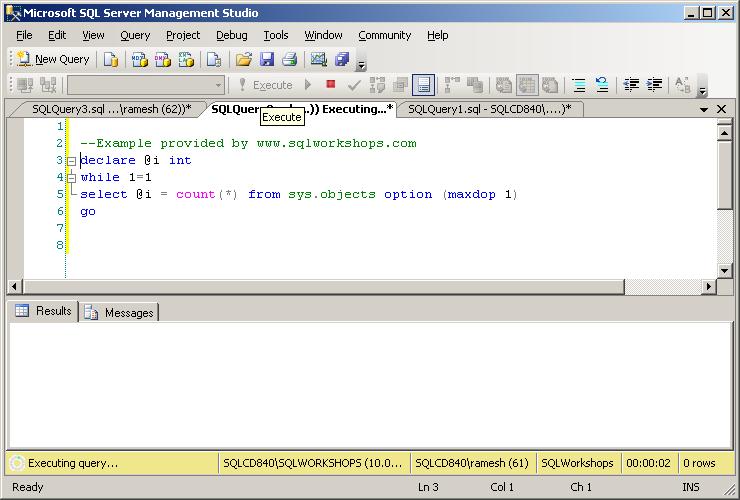Click the 00:00:02 elapsed time entry
The height and width of the screenshot is (500, 740).
tap(648, 463)
